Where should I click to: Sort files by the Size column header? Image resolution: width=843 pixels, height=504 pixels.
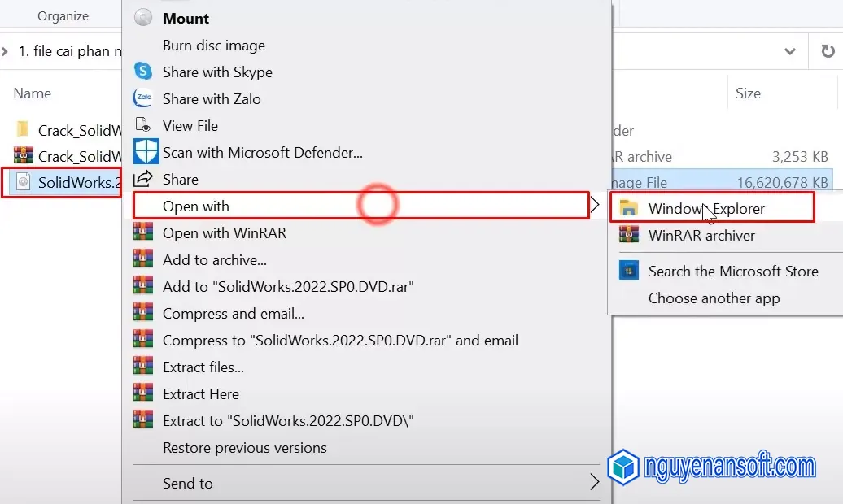pyautogui.click(x=748, y=93)
